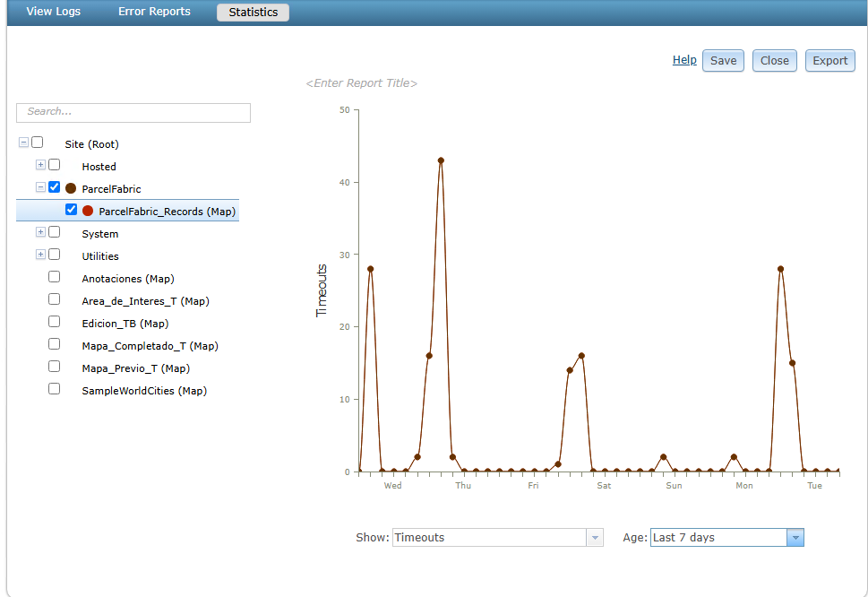Uncheck the ParcelFabric checkbox

[x=54, y=186]
